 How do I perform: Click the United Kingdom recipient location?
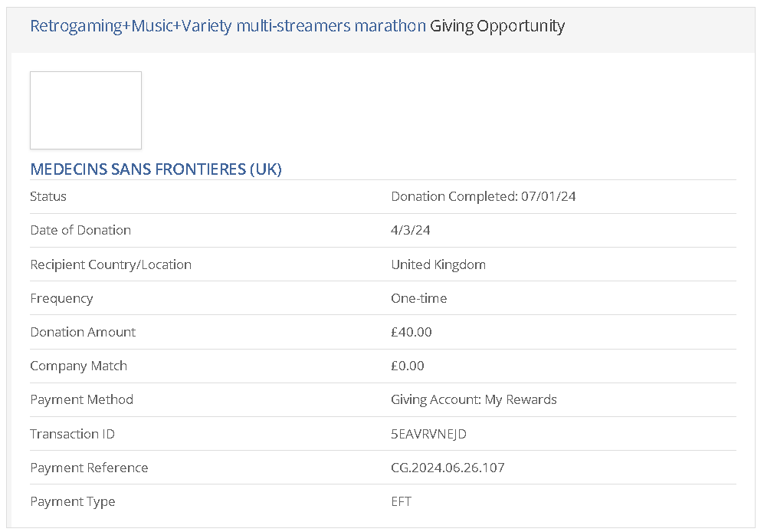[438, 264]
